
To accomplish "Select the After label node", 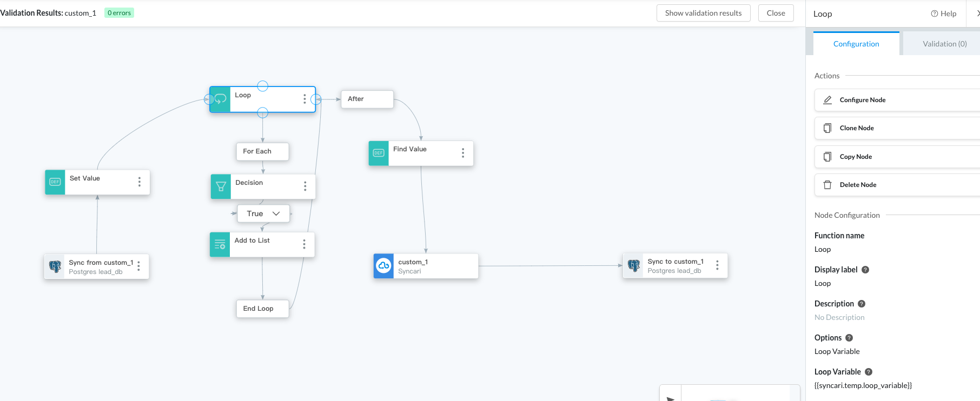I will [367, 99].
